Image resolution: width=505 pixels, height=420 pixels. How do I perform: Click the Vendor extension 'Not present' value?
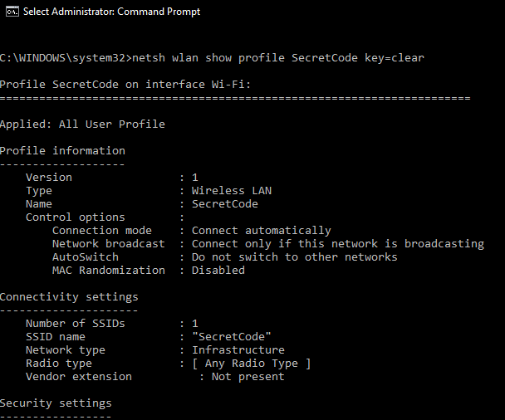[248, 377]
